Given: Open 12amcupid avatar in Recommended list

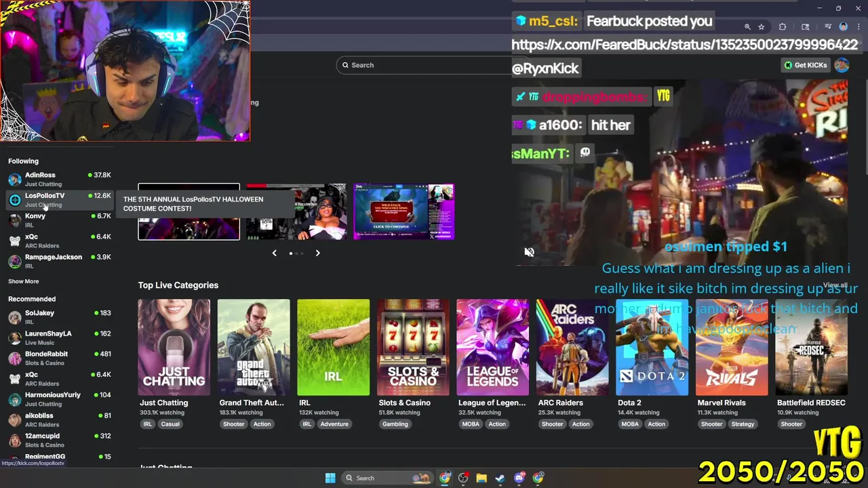Looking at the screenshot, I should 15,441.
